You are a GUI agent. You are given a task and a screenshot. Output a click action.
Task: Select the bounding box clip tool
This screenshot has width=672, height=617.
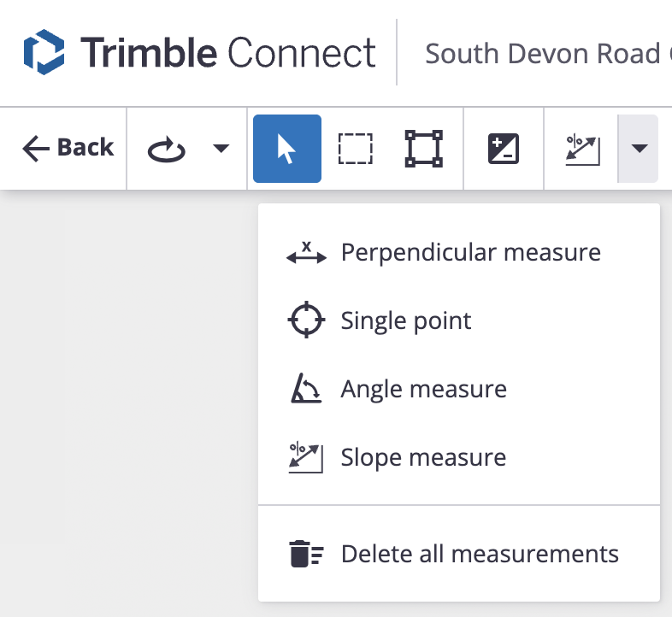pos(424,148)
